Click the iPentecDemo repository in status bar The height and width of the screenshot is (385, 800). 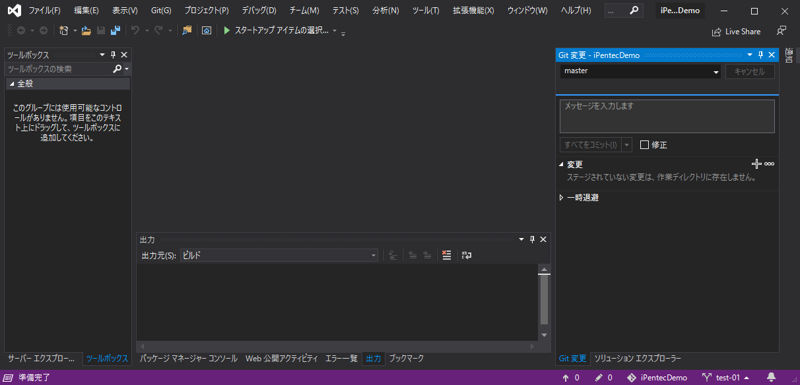(x=657, y=378)
